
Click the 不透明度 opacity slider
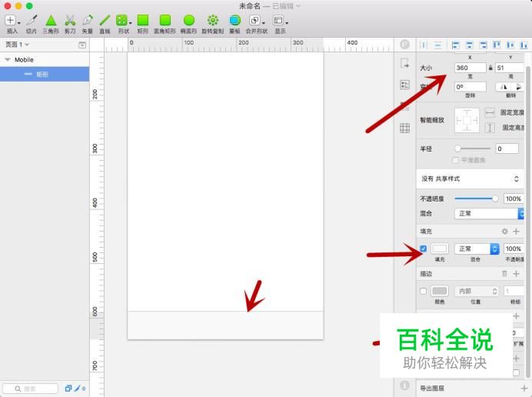[477, 198]
